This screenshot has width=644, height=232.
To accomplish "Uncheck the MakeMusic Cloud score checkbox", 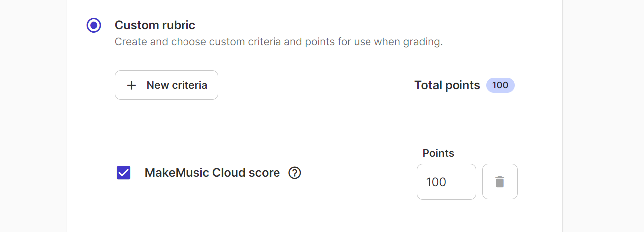I will pos(123,173).
